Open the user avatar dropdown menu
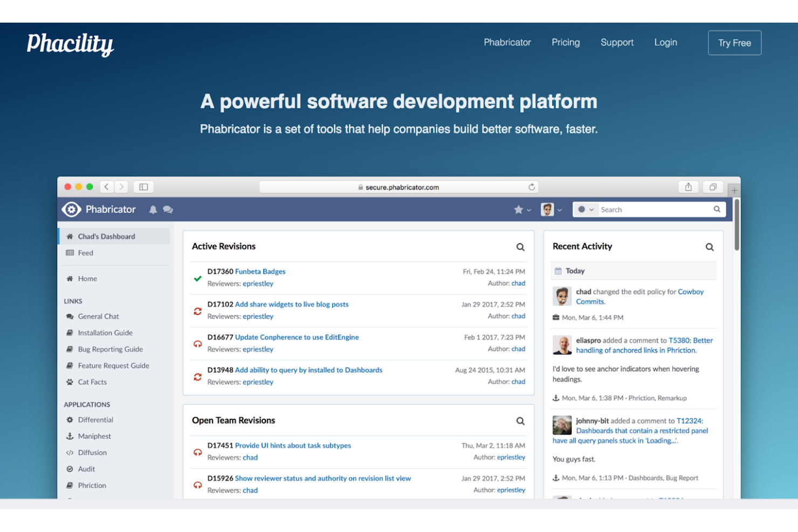Image resolution: width=798 pixels, height=532 pixels. click(x=550, y=209)
